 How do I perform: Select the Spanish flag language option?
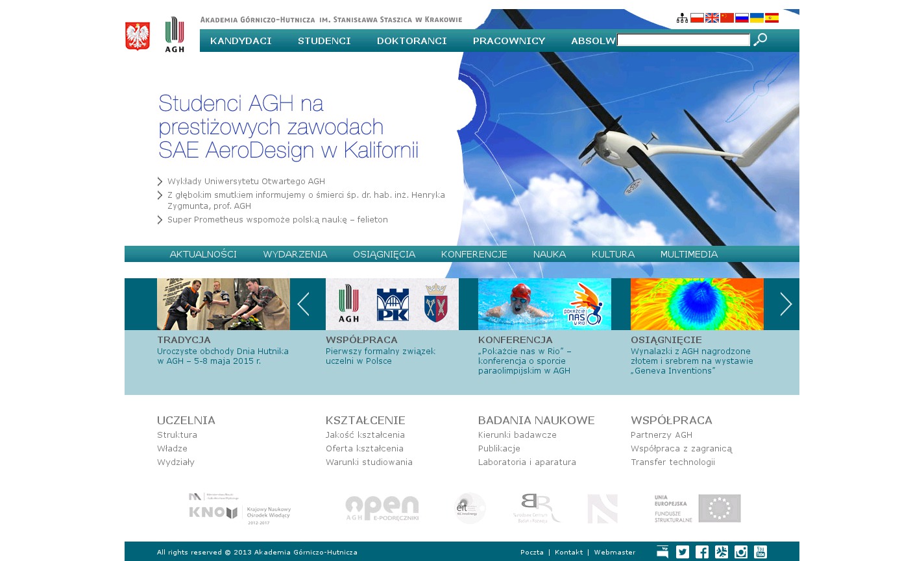772,18
